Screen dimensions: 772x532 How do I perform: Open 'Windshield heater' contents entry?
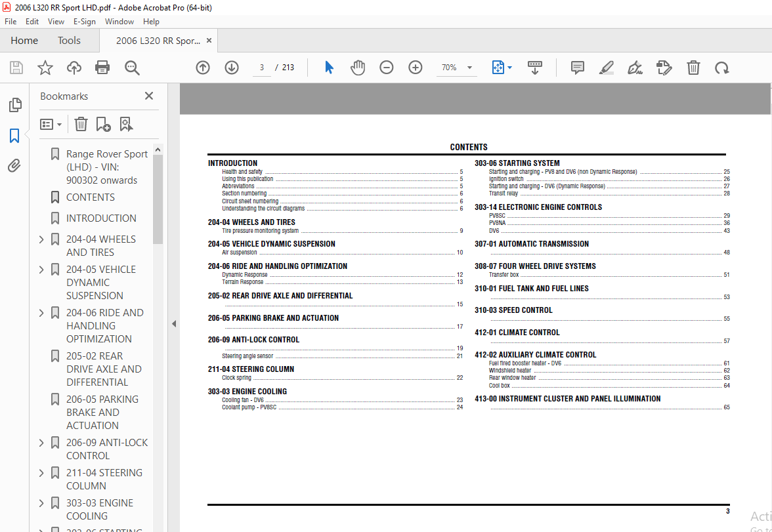tap(510, 371)
